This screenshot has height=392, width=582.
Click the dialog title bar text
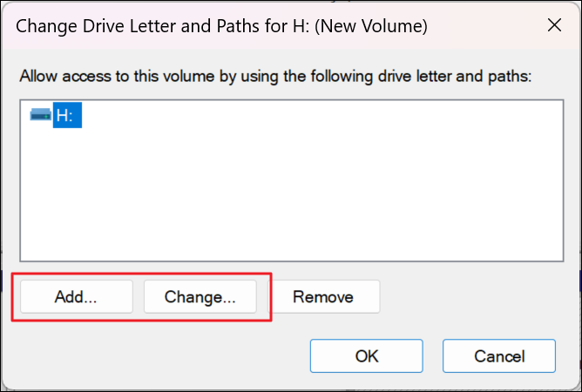coord(221,27)
